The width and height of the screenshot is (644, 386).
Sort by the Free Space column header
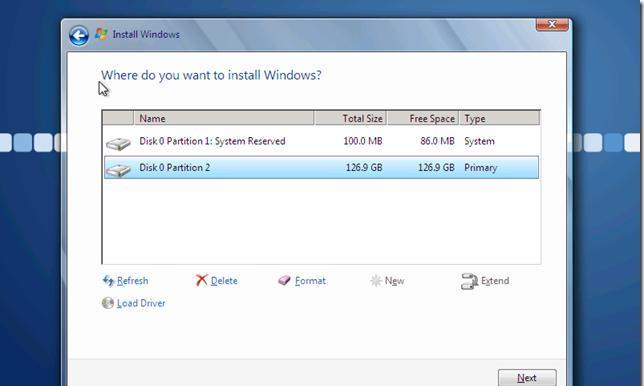click(x=423, y=118)
